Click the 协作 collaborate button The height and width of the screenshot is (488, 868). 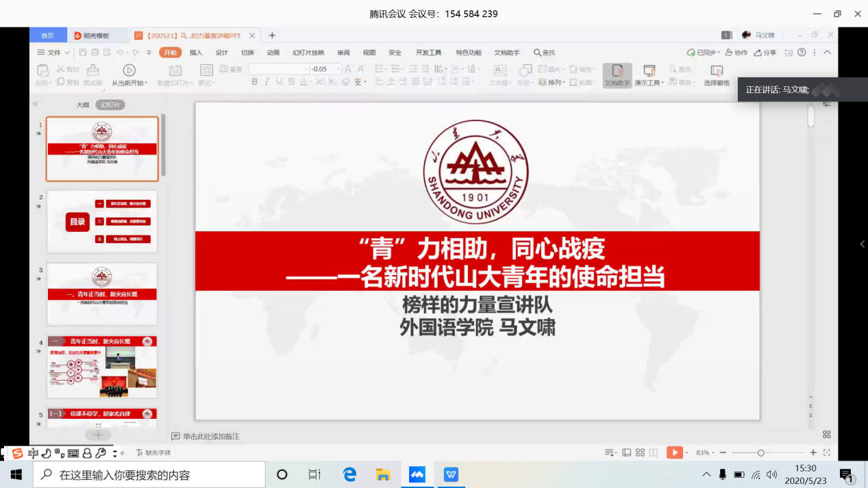(x=736, y=53)
